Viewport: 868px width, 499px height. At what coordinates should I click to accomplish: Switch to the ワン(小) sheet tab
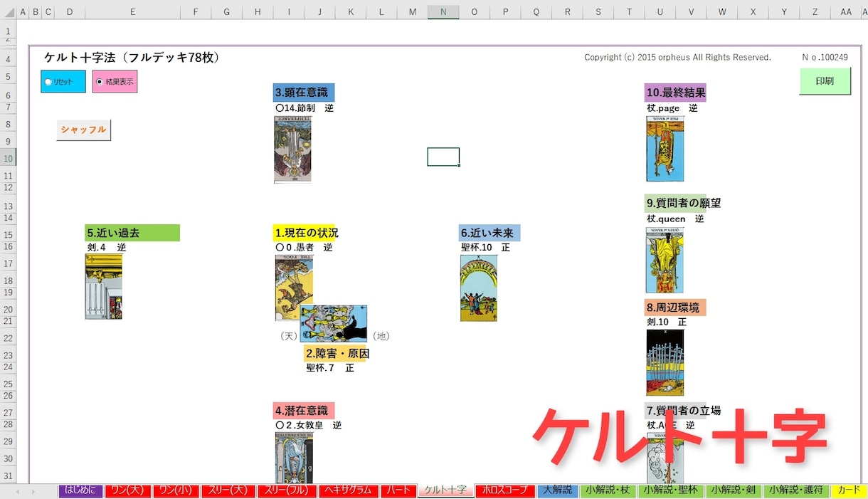[x=176, y=490]
